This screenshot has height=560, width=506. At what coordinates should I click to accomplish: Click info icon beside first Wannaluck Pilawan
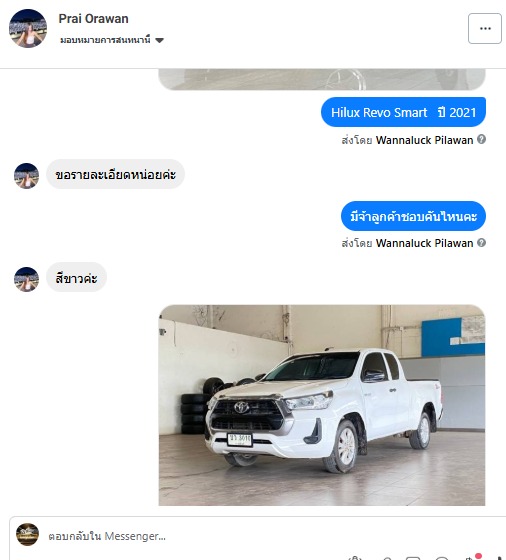coord(481,139)
